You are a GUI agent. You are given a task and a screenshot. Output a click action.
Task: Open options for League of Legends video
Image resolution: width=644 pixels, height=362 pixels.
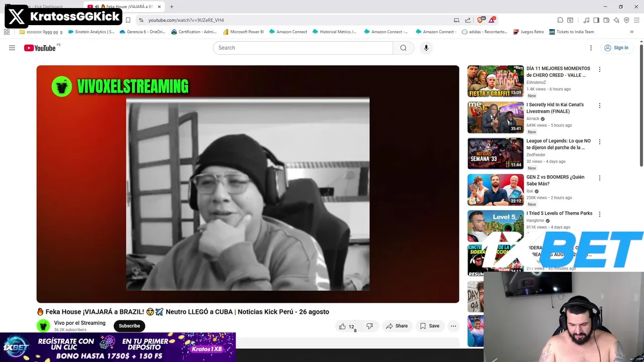599,142
